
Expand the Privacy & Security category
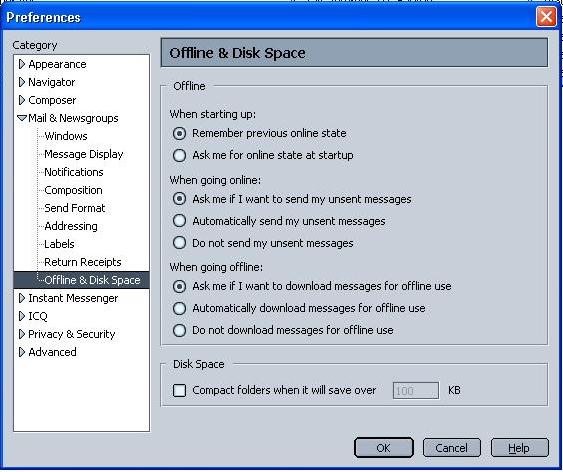pyautogui.click(x=22, y=334)
